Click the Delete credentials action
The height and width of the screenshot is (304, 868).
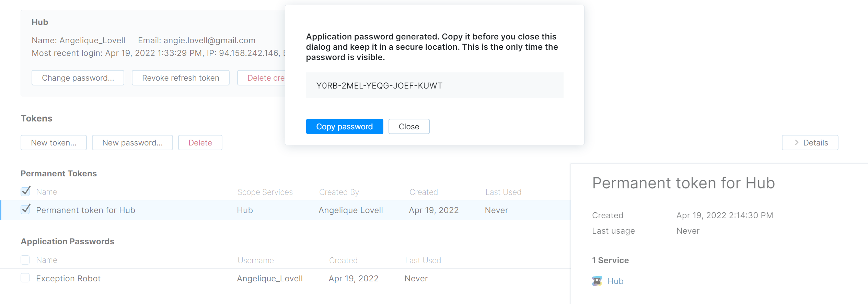[268, 78]
